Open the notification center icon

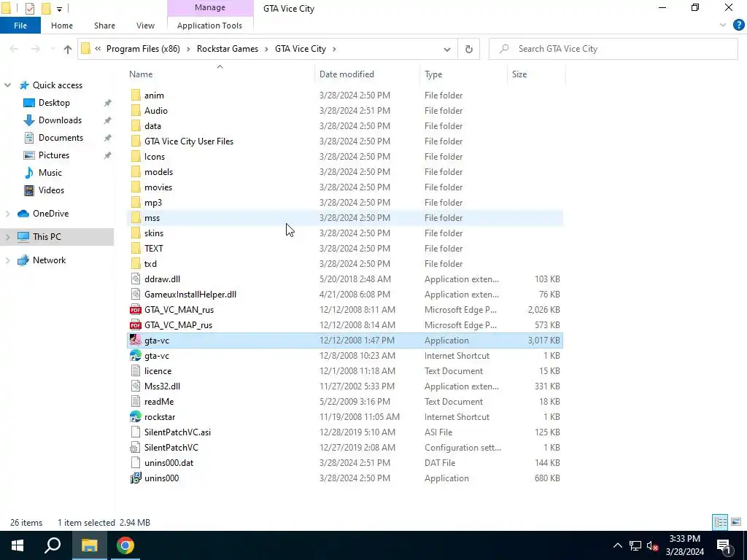[x=723, y=545]
